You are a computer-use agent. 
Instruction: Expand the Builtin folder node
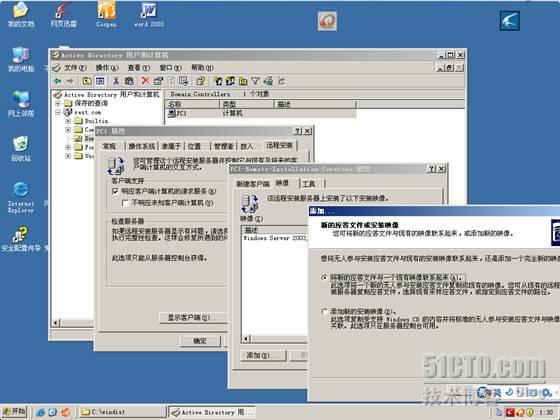point(68,121)
